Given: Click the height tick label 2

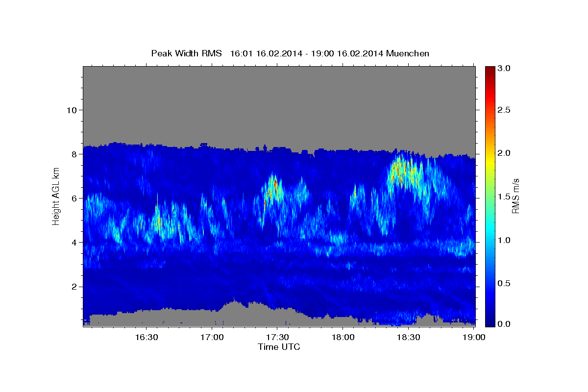Looking at the screenshot, I should tap(73, 287).
